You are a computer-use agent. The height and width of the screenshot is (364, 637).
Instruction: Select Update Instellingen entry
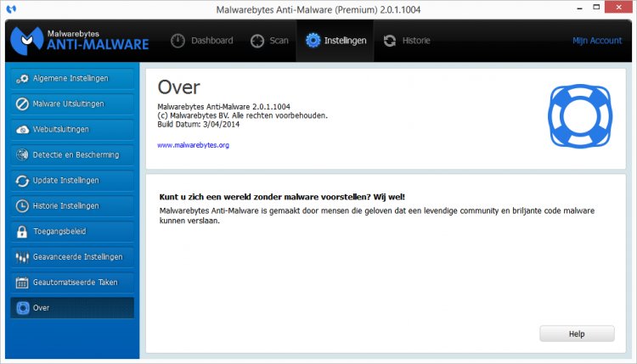(x=72, y=180)
